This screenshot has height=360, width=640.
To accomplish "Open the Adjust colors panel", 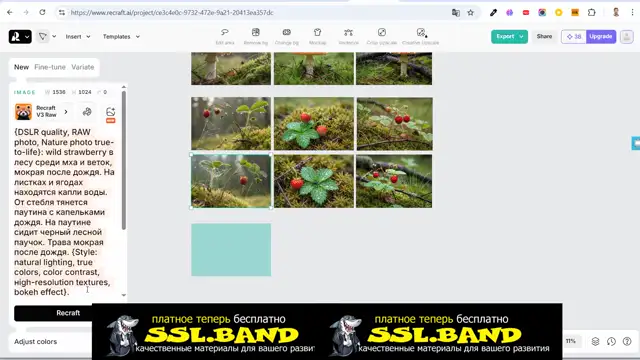I will pos(36,342).
